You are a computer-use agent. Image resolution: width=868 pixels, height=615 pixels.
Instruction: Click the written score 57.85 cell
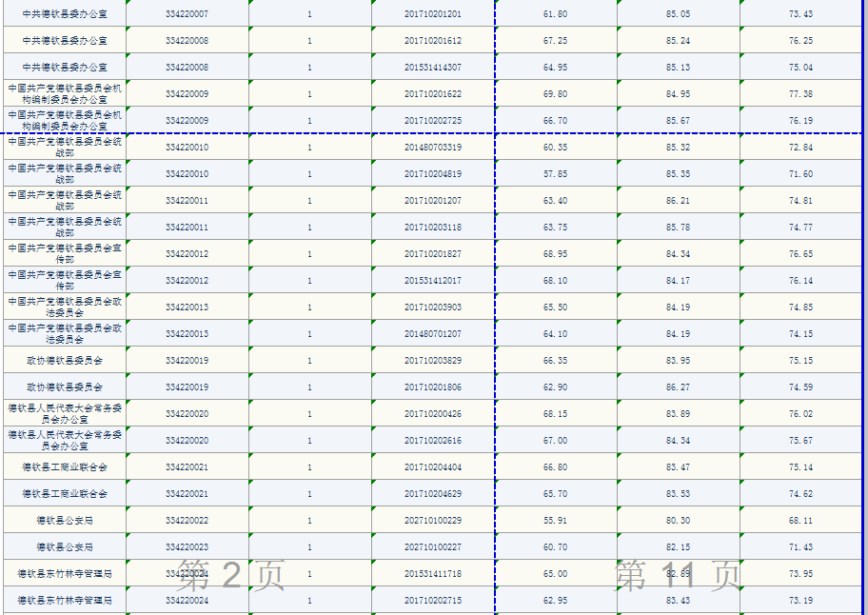click(555, 174)
